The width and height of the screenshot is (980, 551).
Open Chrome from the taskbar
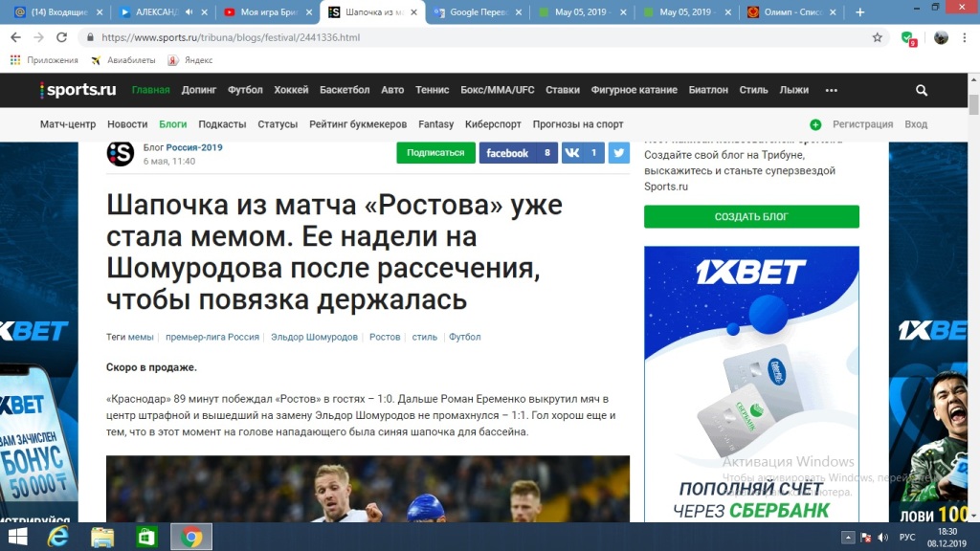coord(191,537)
